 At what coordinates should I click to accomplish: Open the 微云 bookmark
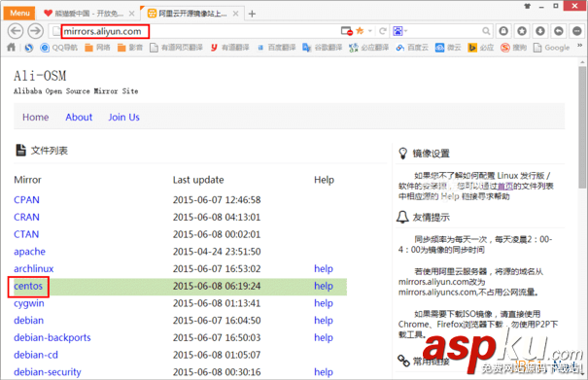tap(448, 48)
